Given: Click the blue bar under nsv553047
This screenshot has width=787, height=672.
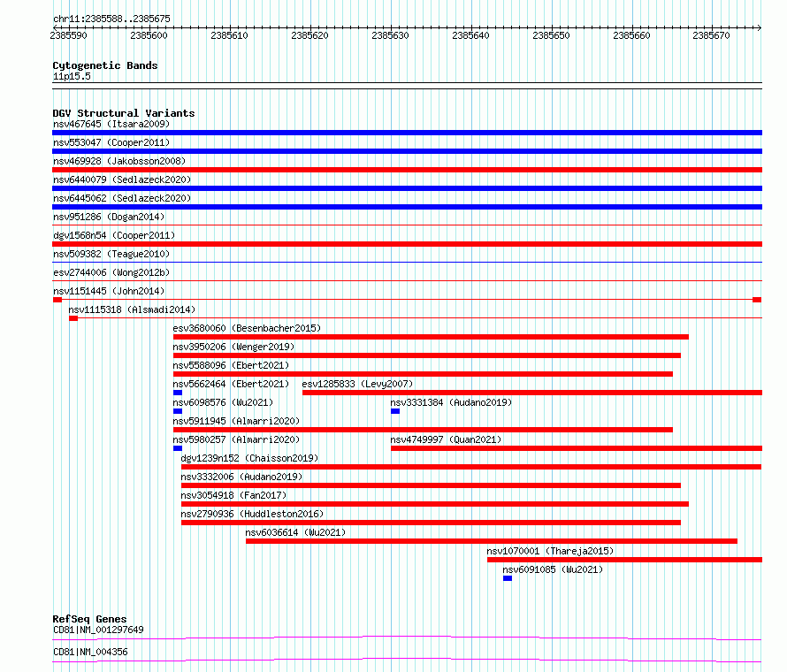Looking at the screenshot, I should (x=407, y=151).
